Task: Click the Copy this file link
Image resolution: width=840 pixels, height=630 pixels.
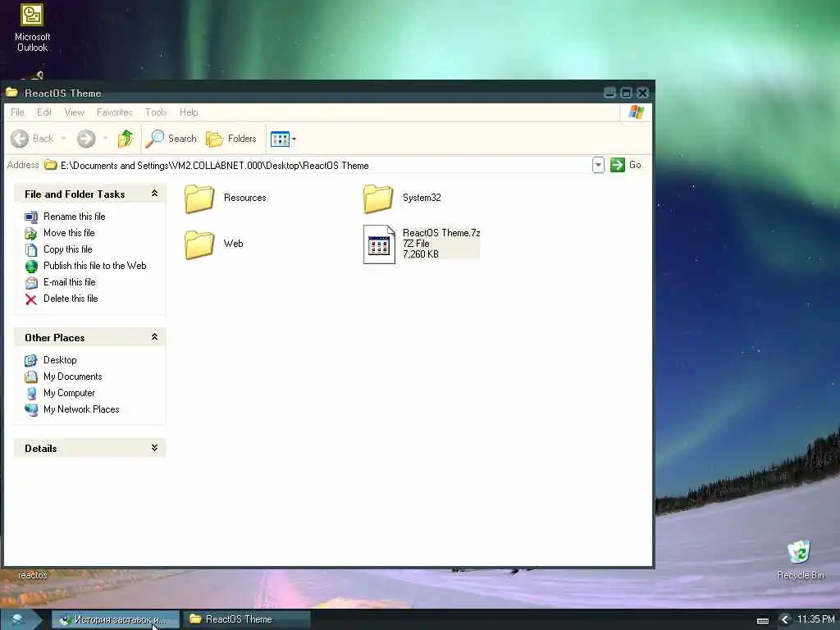Action: click(68, 249)
